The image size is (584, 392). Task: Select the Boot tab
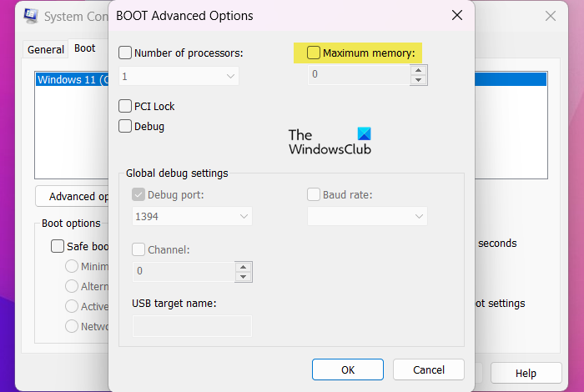click(x=85, y=48)
